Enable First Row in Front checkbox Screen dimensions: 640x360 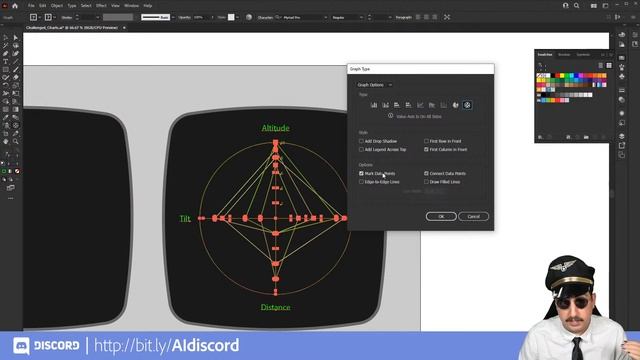[426, 141]
